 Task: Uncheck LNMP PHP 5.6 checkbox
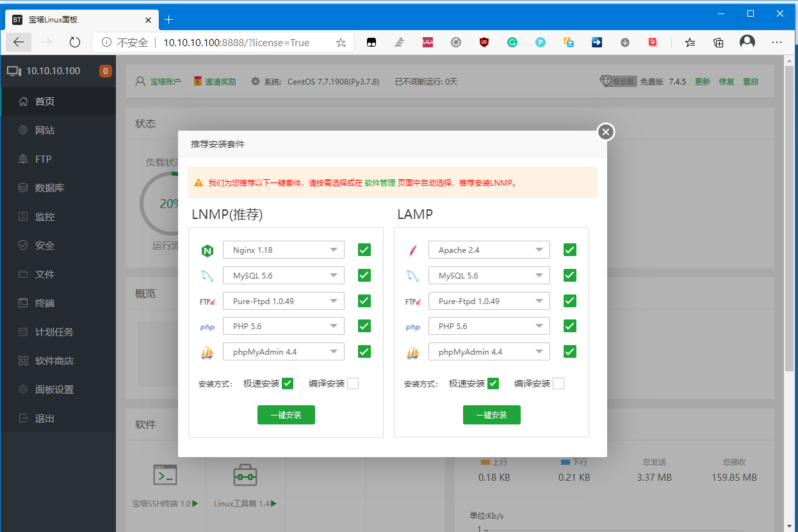click(x=364, y=326)
